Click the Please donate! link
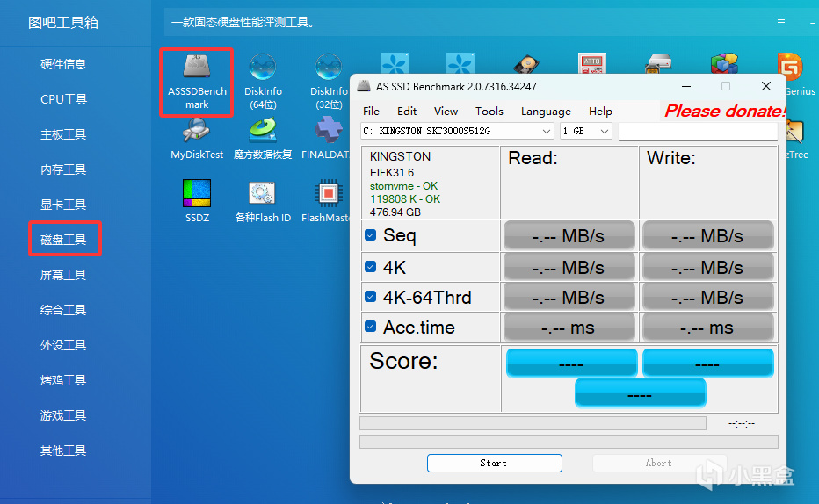The width and height of the screenshot is (819, 504). coord(723,112)
